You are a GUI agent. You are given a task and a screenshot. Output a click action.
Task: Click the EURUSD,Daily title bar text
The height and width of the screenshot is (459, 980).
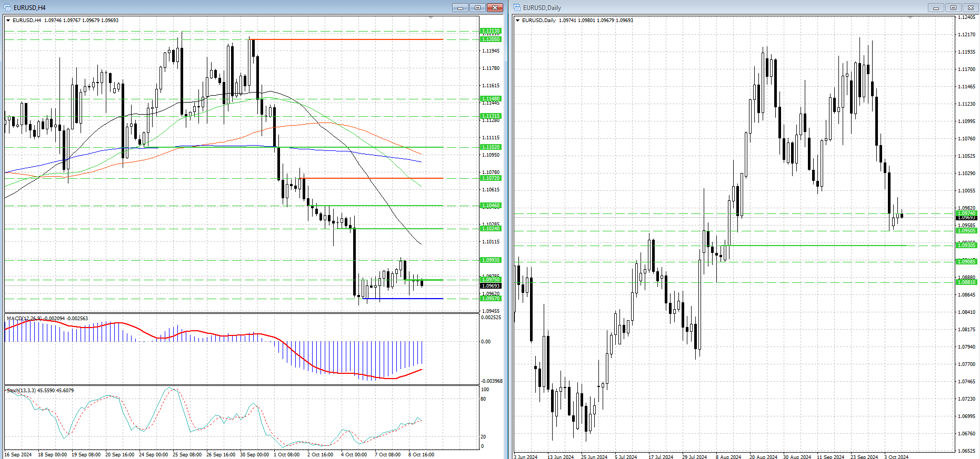pyautogui.click(x=542, y=8)
